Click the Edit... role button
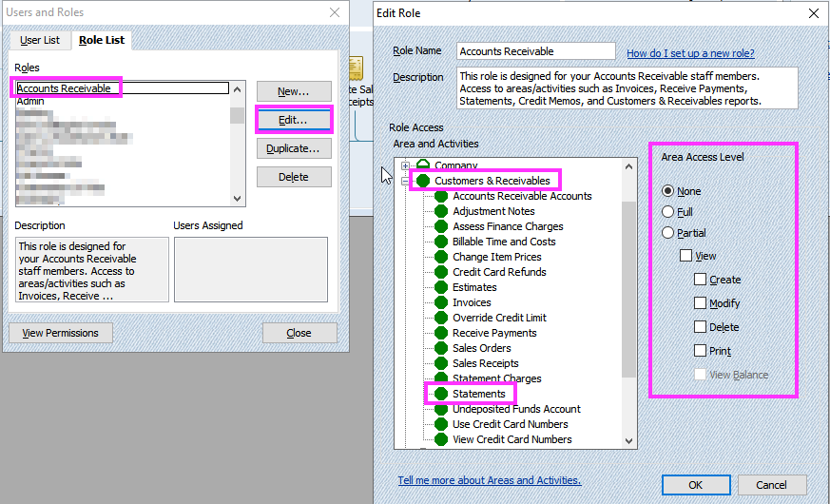 (294, 120)
